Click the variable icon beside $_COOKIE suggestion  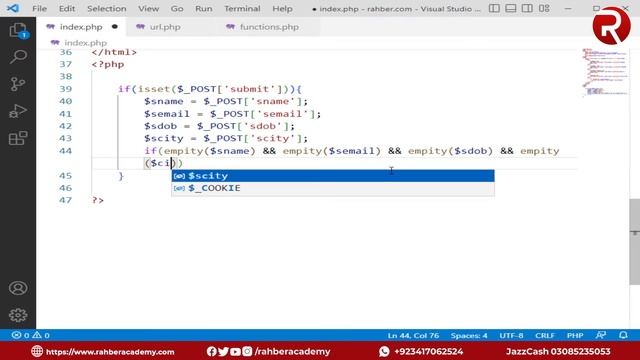tap(179, 188)
